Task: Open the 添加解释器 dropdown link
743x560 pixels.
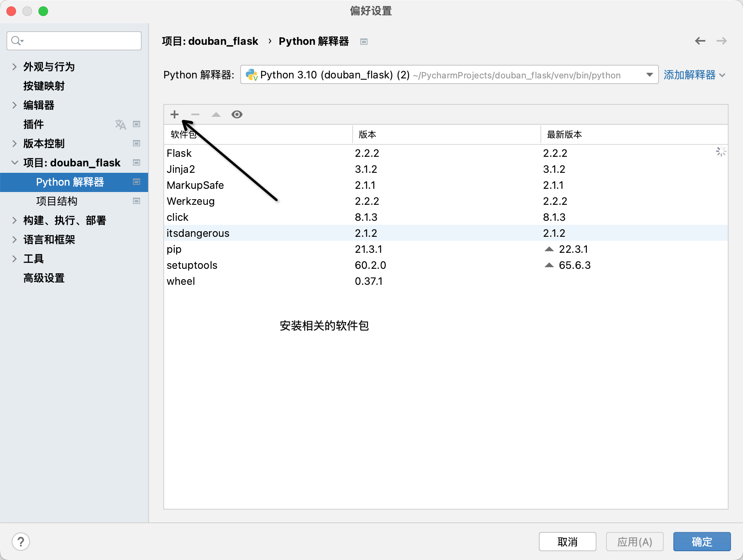Action: click(695, 75)
